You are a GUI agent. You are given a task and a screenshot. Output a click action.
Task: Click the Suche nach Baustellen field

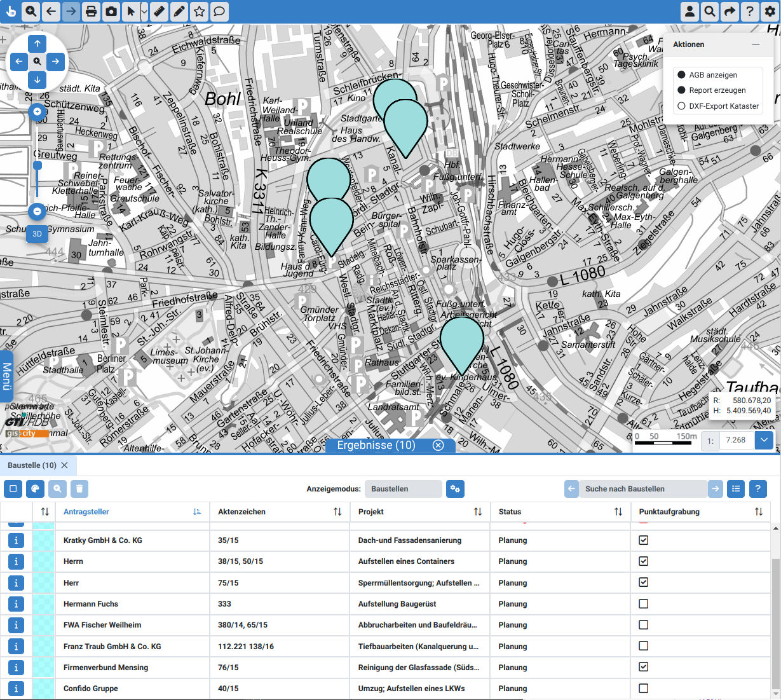[643, 489]
